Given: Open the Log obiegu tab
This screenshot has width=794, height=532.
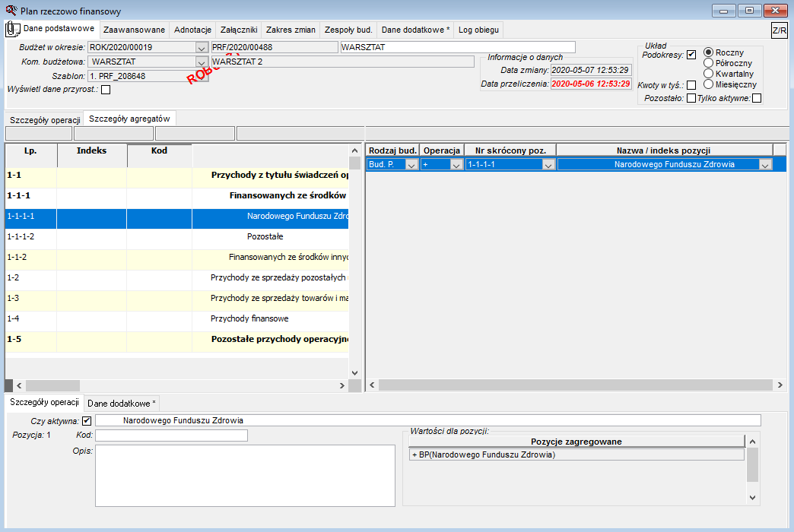Looking at the screenshot, I should [x=478, y=30].
